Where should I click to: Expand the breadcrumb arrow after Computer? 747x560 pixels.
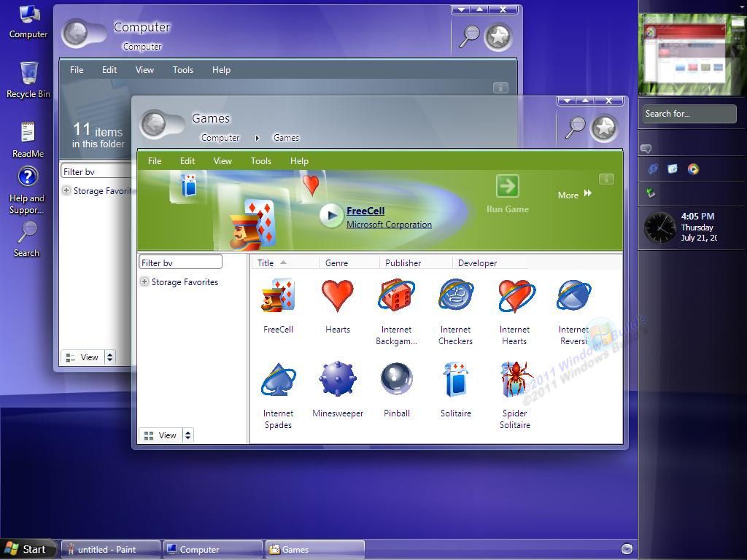coord(258,138)
